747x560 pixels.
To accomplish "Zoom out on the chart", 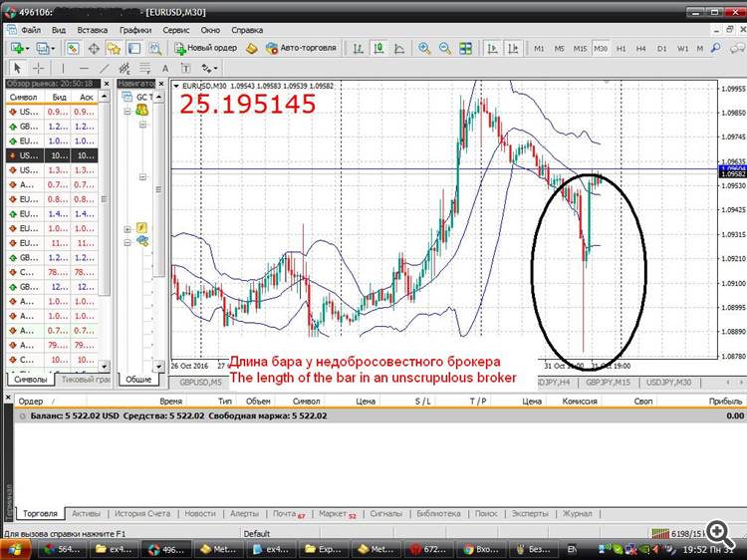I will 444,48.
